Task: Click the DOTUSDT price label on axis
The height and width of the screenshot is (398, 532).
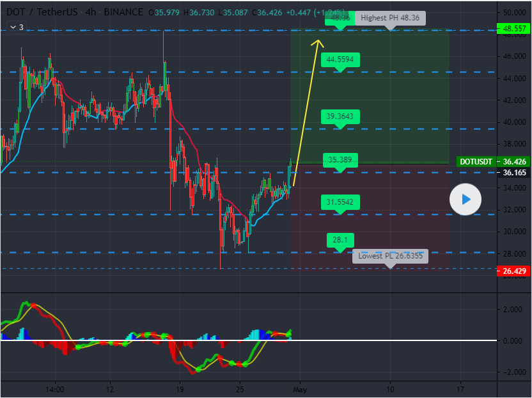Action: pyautogui.click(x=476, y=162)
